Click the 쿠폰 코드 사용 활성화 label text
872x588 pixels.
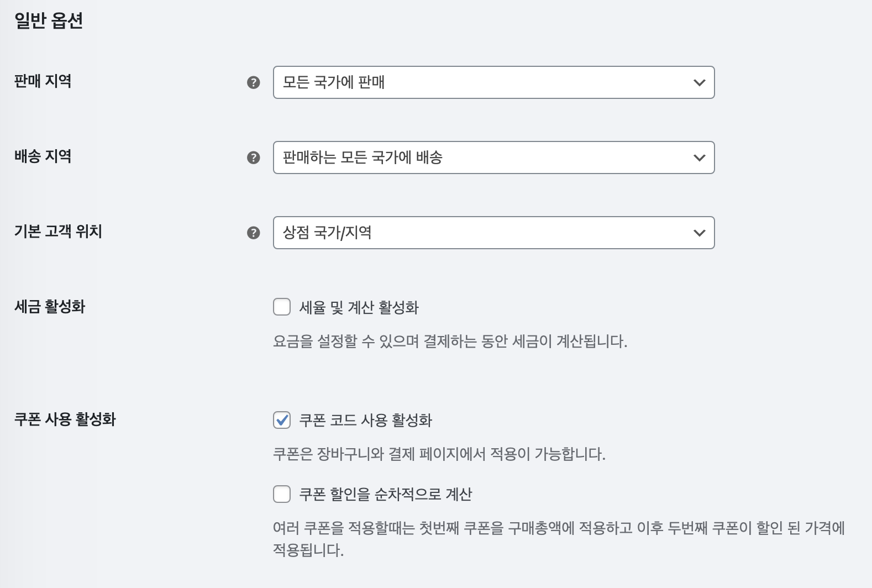point(365,421)
